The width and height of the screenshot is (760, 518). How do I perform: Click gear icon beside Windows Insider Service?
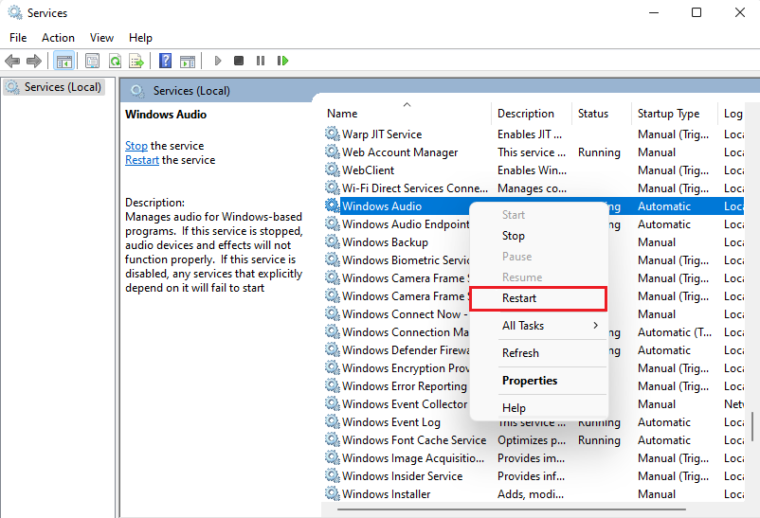point(332,475)
